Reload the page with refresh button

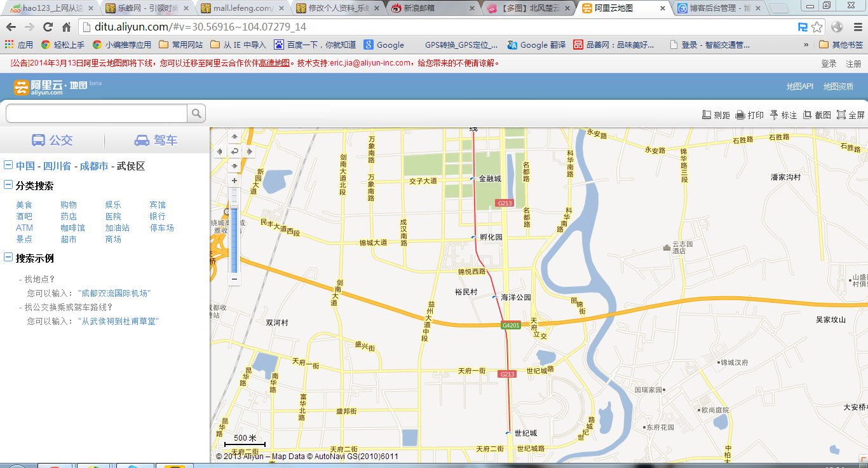[x=48, y=27]
